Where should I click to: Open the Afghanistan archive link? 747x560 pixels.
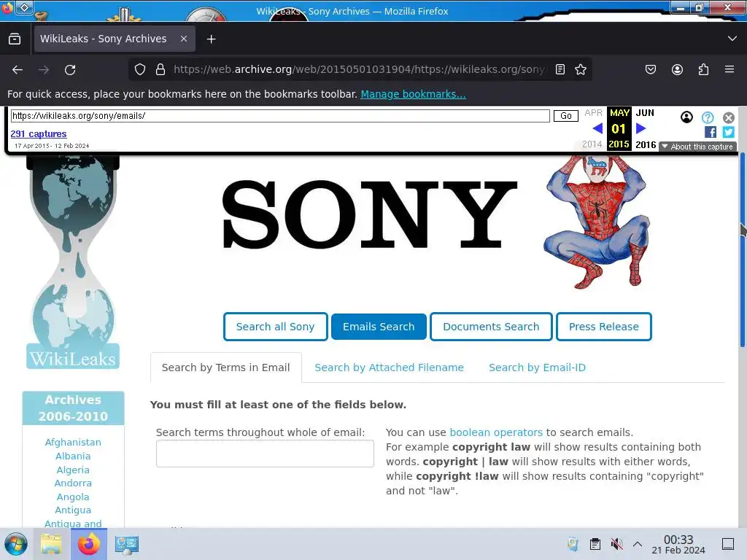click(x=73, y=442)
